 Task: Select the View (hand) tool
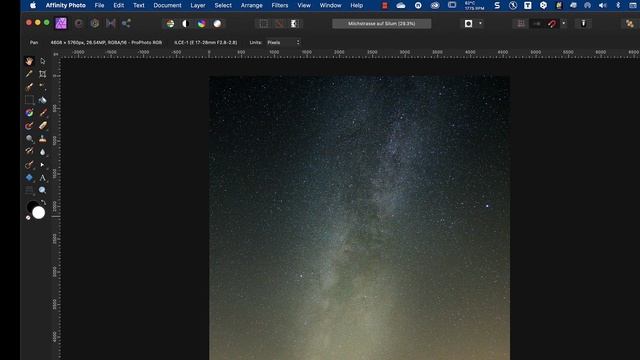point(29,61)
